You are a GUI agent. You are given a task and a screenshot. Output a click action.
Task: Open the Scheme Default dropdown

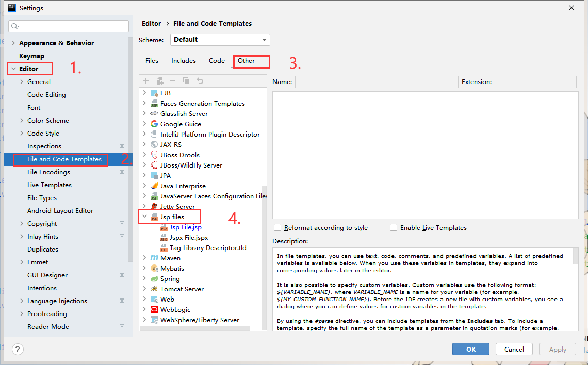pyautogui.click(x=220, y=40)
